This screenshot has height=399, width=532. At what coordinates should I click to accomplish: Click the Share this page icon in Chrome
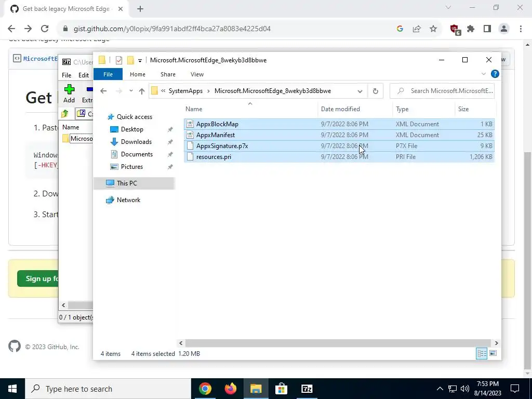[x=417, y=29]
